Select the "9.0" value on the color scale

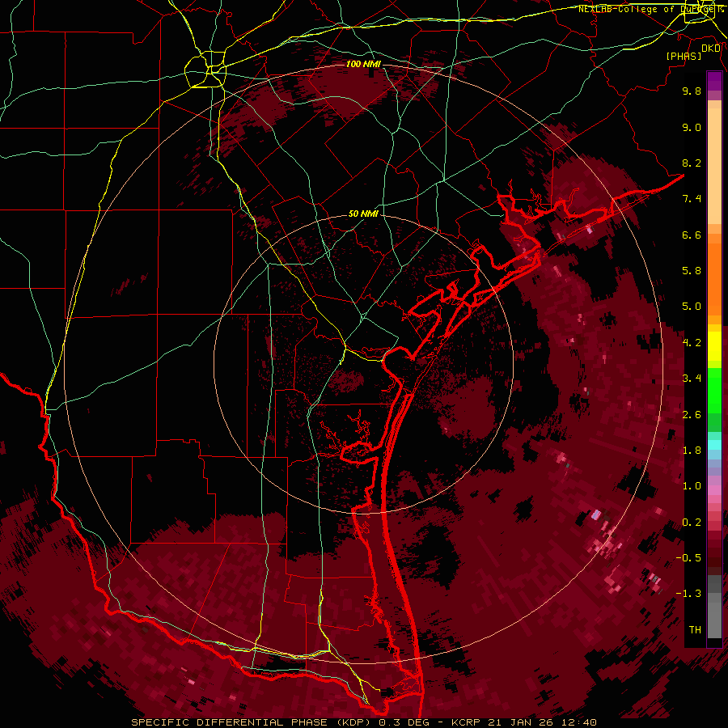(x=692, y=127)
